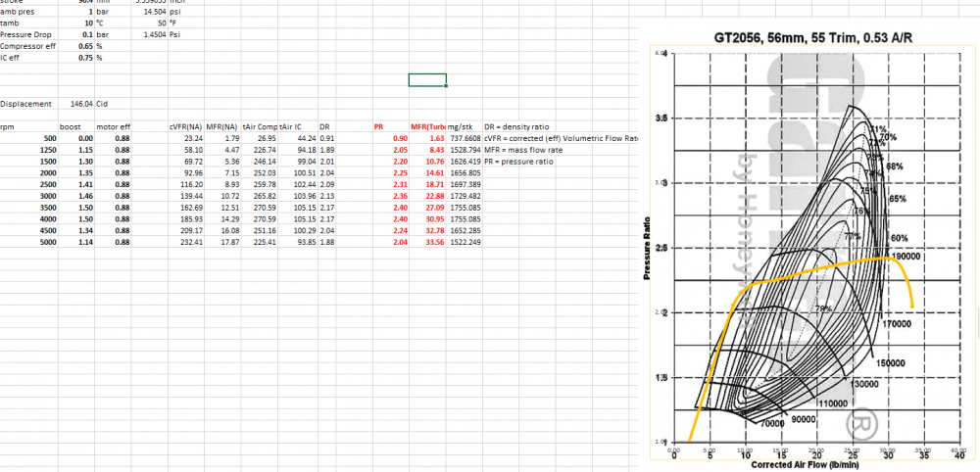Select motor eff 0.88 in the 2000 rpm row
Image resolution: width=980 pixels, height=472 pixels.
(x=113, y=172)
